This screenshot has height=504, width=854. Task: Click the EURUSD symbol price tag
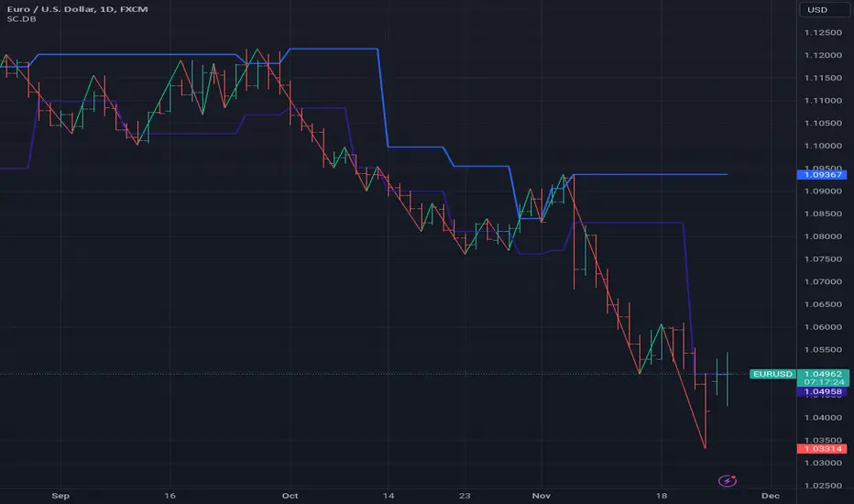[x=772, y=374]
